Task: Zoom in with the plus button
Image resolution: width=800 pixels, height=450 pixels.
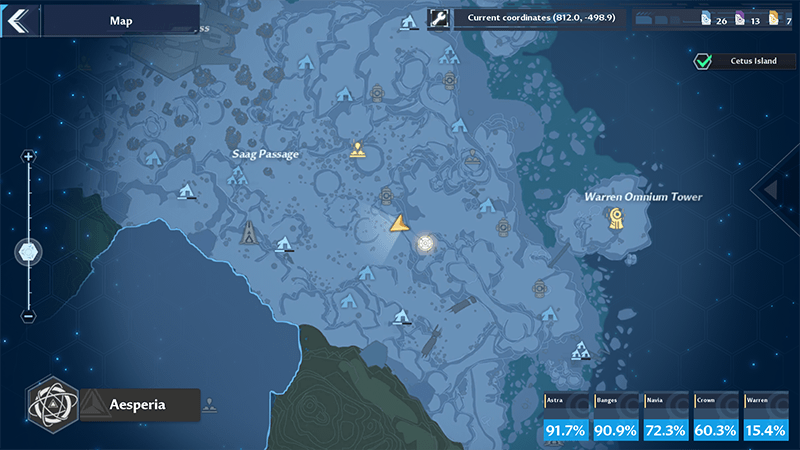Action: point(28,157)
